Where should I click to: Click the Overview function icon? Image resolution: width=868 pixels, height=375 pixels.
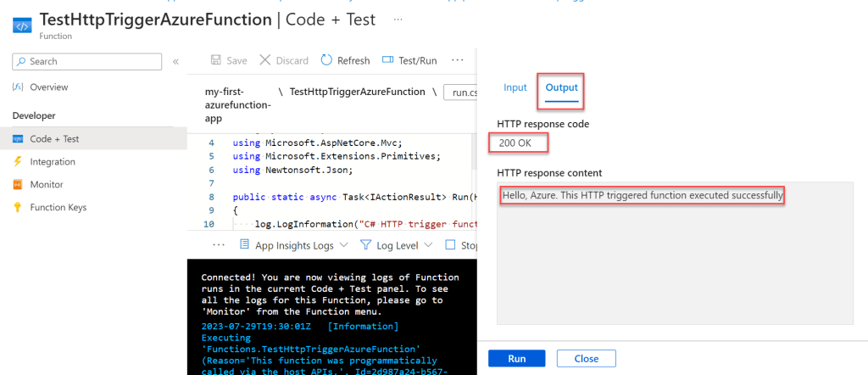(x=18, y=87)
